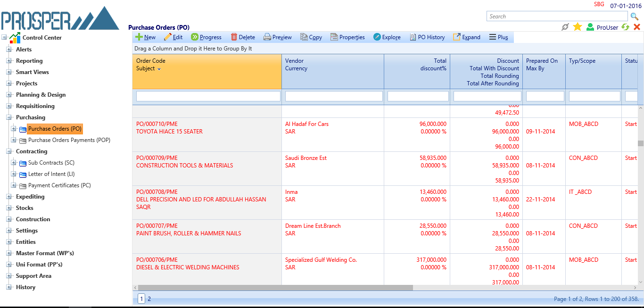Click the Edit pencil toolbar button
Screen dimensions: 644x308
[x=173, y=37]
